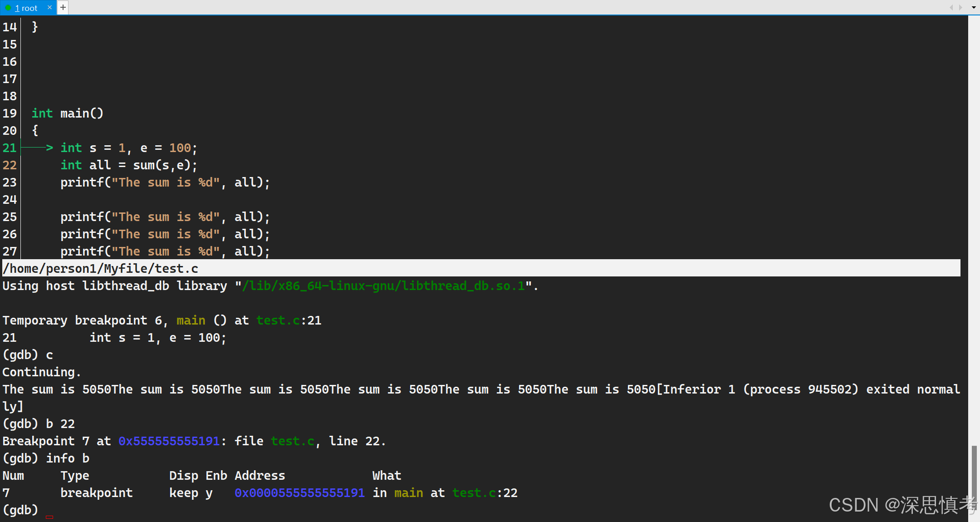980x522 pixels.
Task: Click the gdb prompt input cursor at the bottom
Action: [49, 516]
